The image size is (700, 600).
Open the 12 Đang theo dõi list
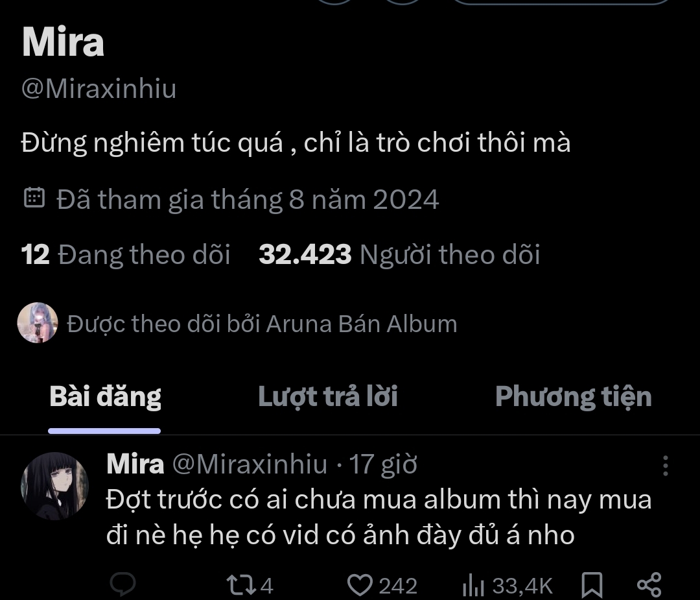(x=126, y=255)
